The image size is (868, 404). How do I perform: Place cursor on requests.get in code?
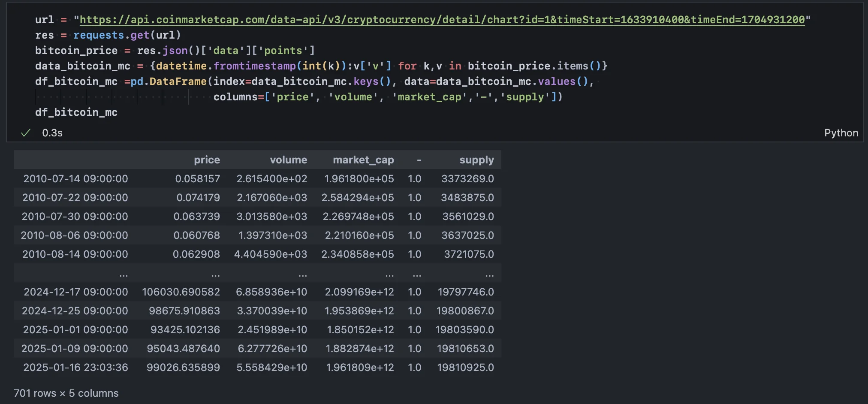click(111, 35)
